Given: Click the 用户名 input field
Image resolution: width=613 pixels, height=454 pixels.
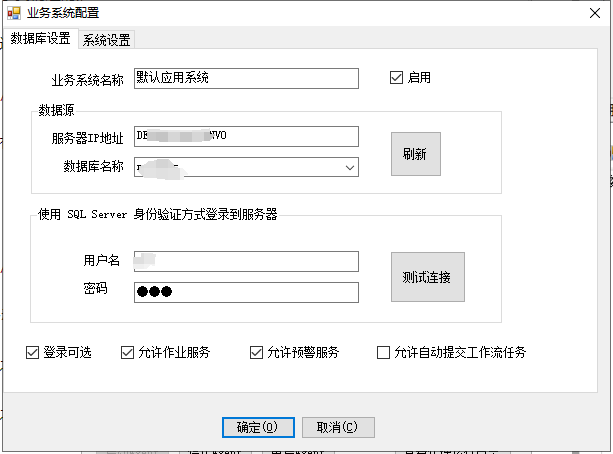Looking at the screenshot, I should coord(245,261).
